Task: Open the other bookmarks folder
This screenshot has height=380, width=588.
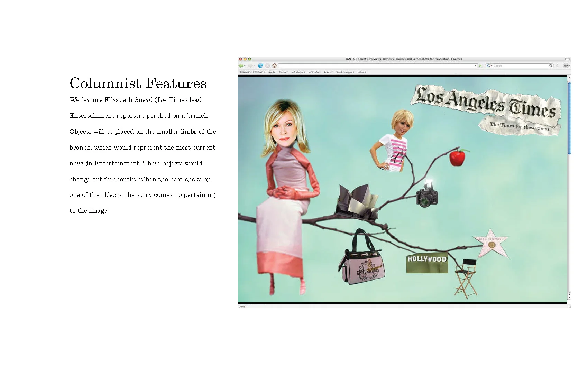Action: click(362, 72)
